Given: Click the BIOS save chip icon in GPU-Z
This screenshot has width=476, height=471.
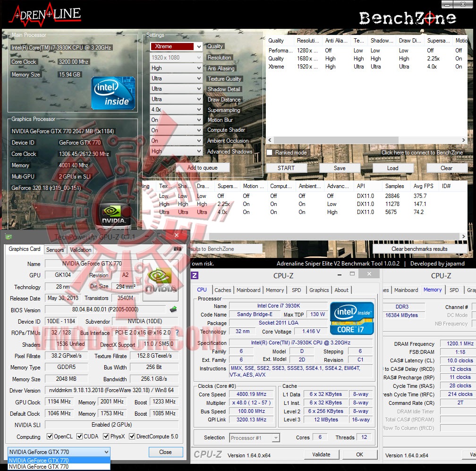Looking at the screenshot, I should click(173, 309).
